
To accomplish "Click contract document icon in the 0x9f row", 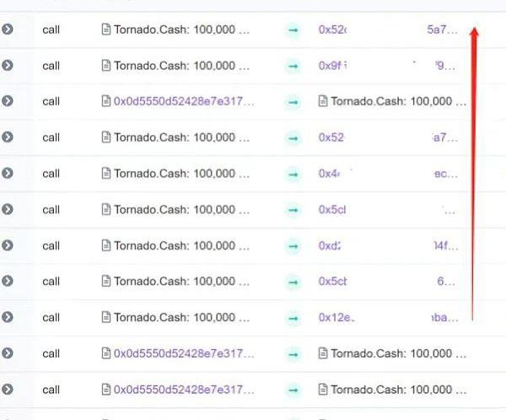I will coord(106,65).
